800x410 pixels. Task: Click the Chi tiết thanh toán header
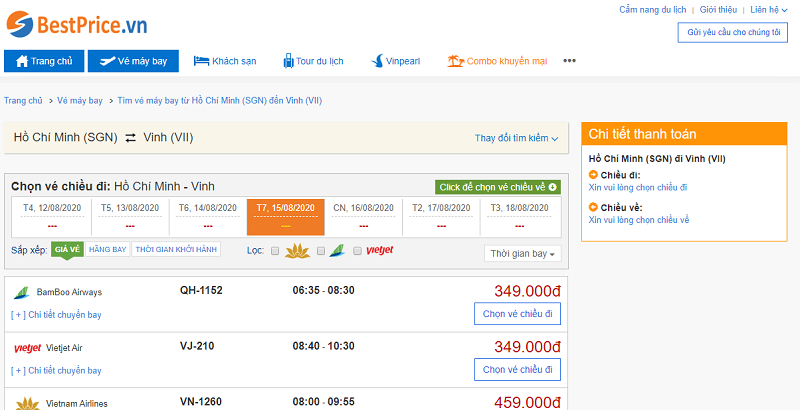684,134
